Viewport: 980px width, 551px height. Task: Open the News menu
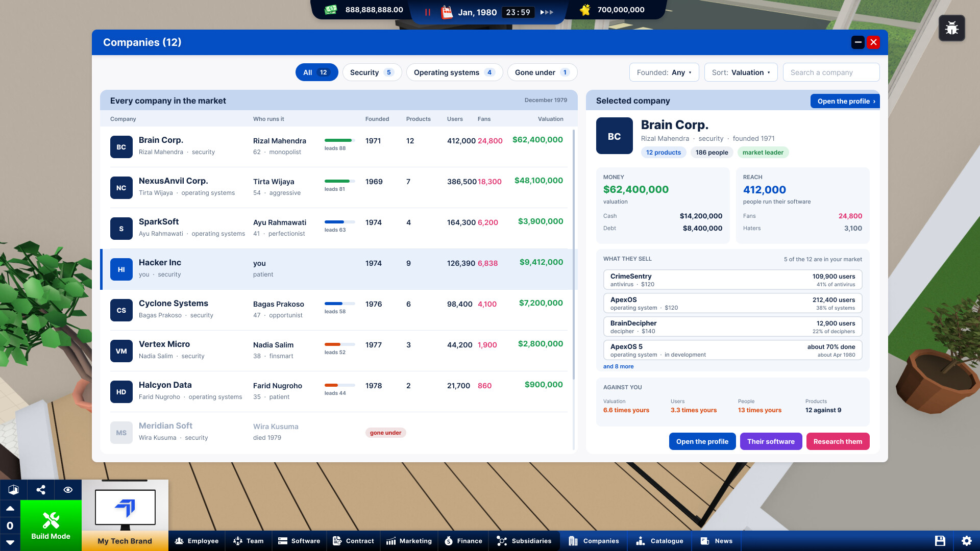(717, 541)
